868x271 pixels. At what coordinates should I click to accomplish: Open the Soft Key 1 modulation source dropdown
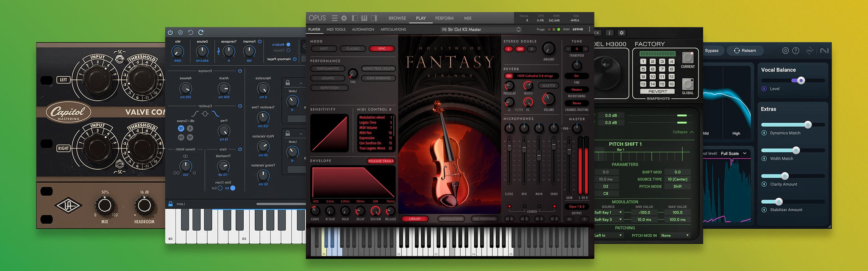609,213
